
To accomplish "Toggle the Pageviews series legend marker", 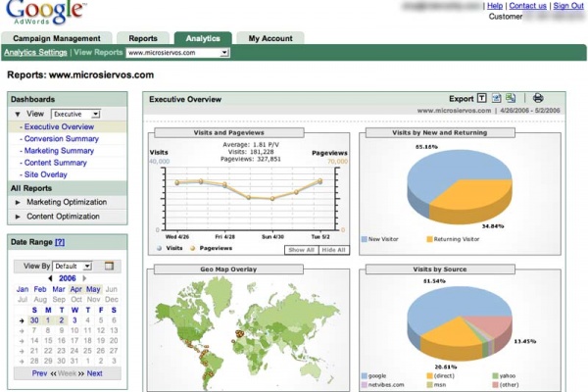I will point(192,249).
